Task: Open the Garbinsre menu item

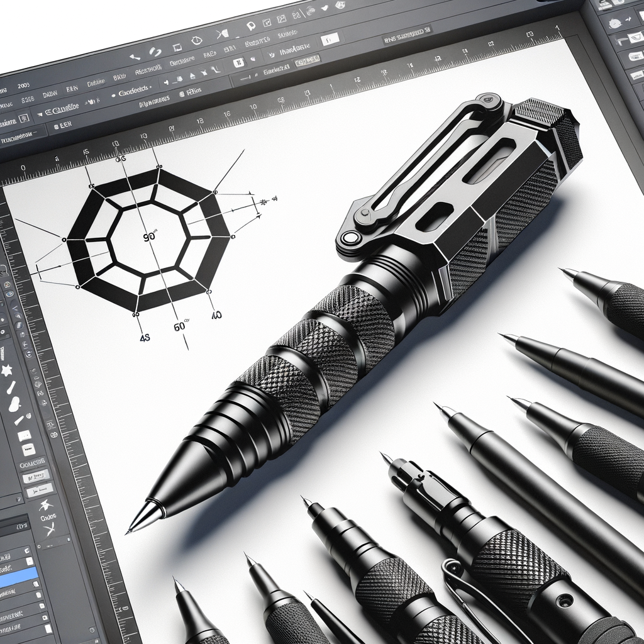Action: tap(182, 62)
